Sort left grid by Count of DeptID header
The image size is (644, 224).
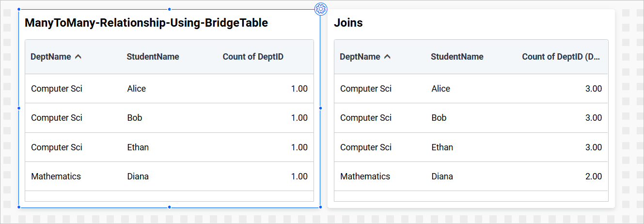pyautogui.click(x=253, y=57)
